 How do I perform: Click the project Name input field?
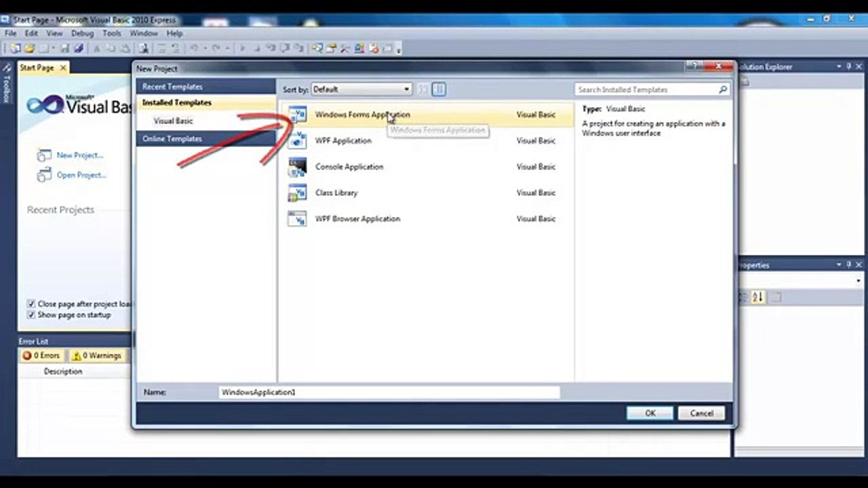point(389,392)
